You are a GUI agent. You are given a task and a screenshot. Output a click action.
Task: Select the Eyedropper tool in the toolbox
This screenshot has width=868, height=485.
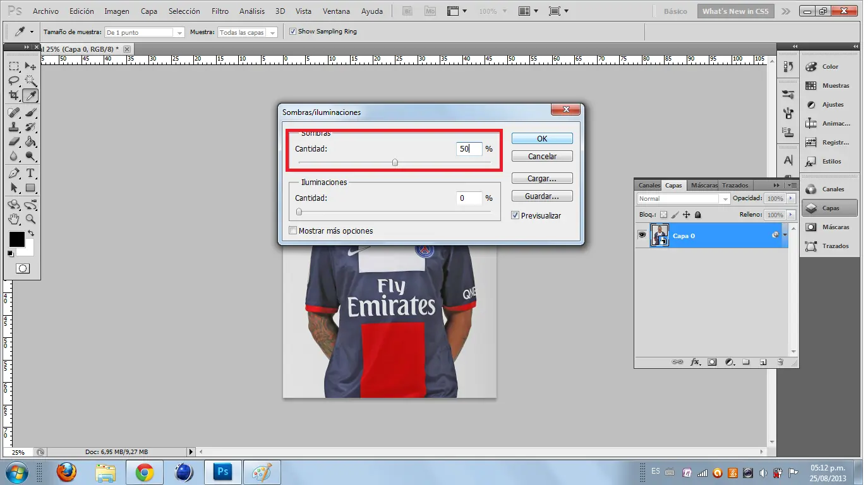(30, 95)
